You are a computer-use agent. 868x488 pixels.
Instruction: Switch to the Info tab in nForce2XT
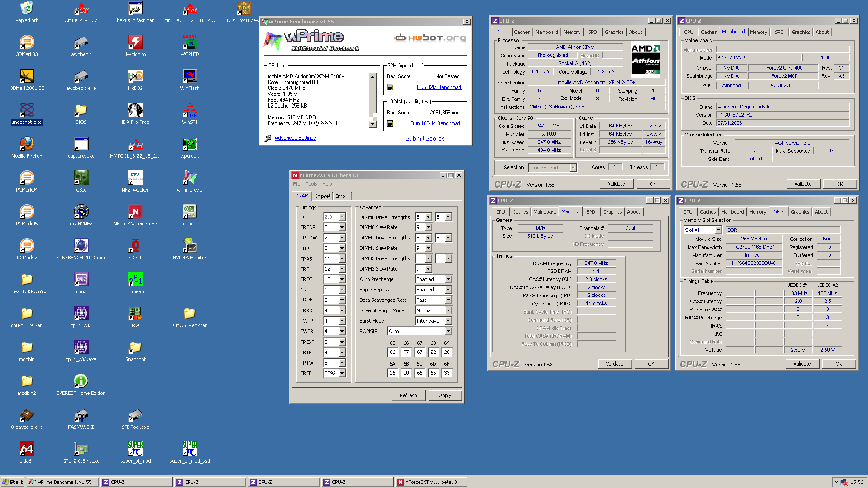[340, 196]
